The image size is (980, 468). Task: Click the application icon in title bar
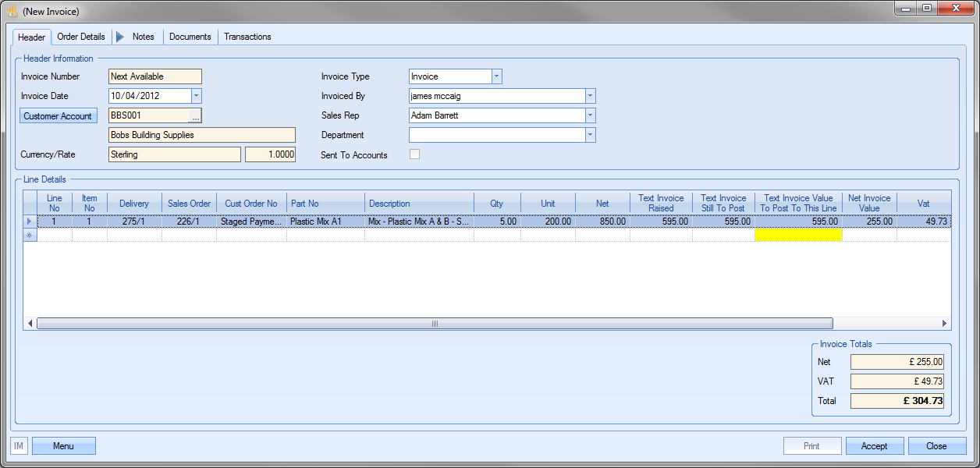[12, 12]
